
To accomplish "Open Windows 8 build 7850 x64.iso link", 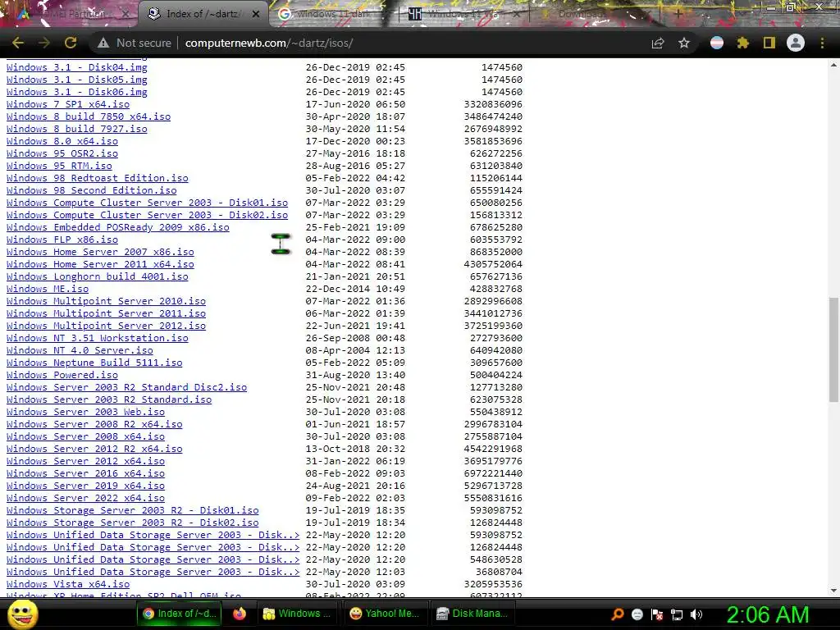I will coord(89,116).
